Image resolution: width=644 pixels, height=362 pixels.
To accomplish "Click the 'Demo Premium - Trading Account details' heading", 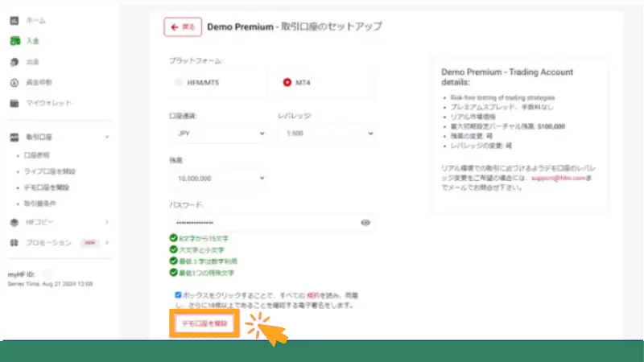I will coord(507,76).
